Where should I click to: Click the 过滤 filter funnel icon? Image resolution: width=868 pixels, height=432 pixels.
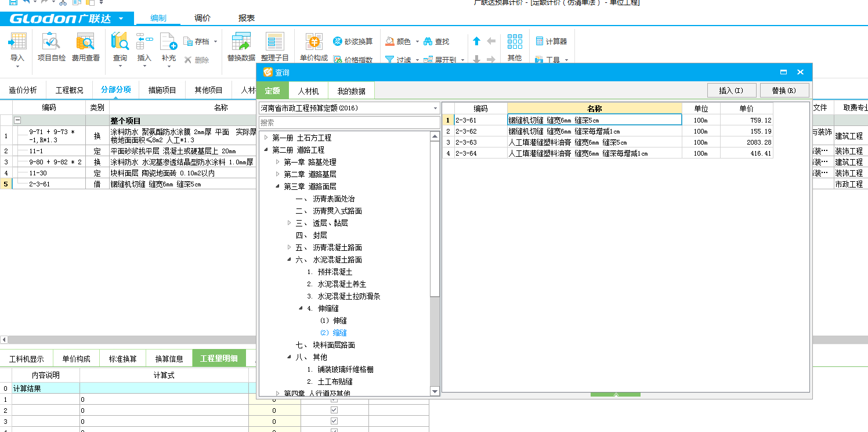point(390,60)
